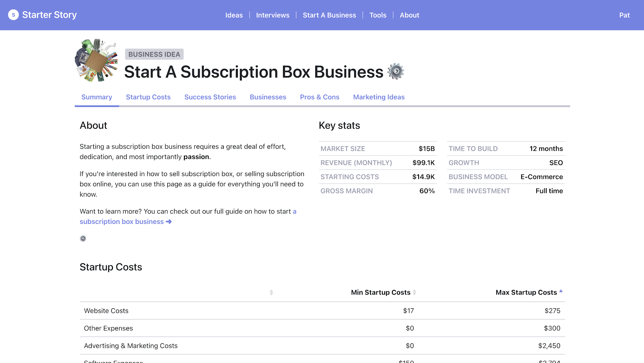This screenshot has width=644, height=363.
Task: Click the subscription box thumbnail image
Action: tap(96, 60)
